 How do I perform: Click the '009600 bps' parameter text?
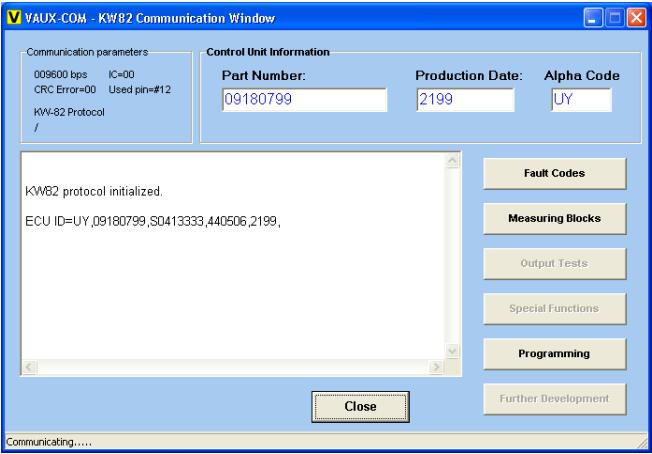(x=60, y=75)
